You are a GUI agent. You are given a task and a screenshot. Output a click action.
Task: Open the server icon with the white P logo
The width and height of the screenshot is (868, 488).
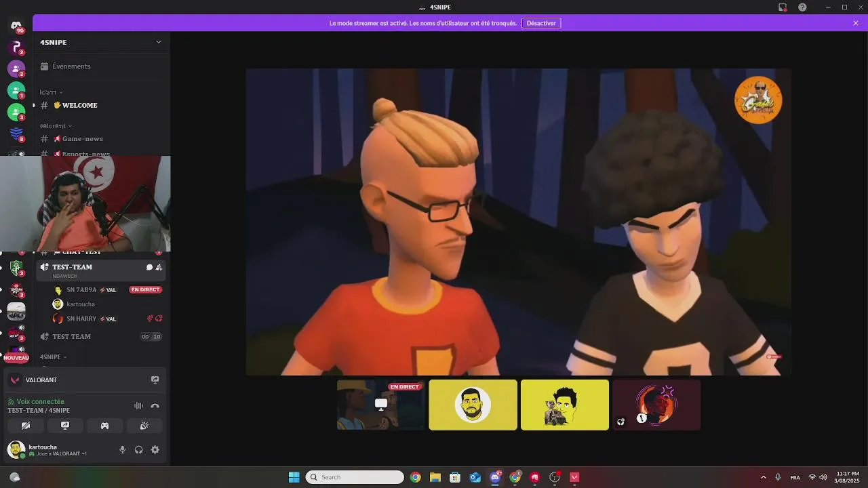pyautogui.click(x=16, y=47)
